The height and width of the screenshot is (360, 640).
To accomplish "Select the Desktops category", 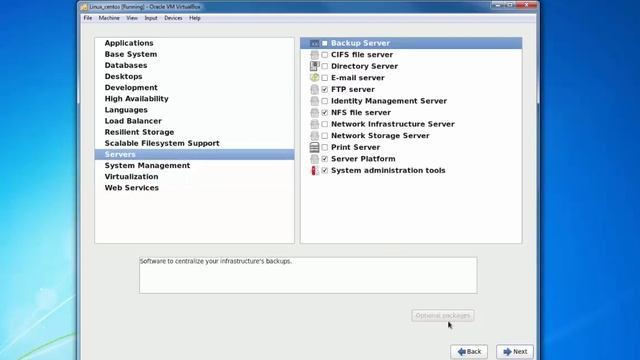I will pos(194,76).
